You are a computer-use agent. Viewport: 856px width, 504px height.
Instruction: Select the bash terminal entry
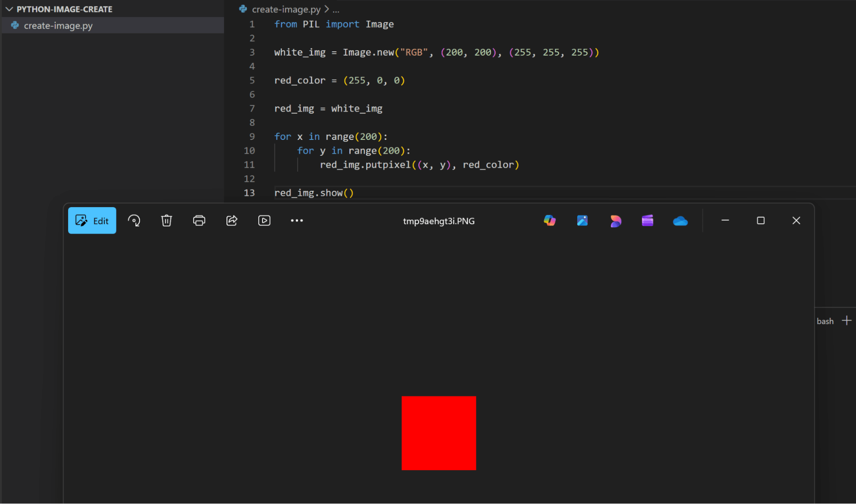[825, 321]
